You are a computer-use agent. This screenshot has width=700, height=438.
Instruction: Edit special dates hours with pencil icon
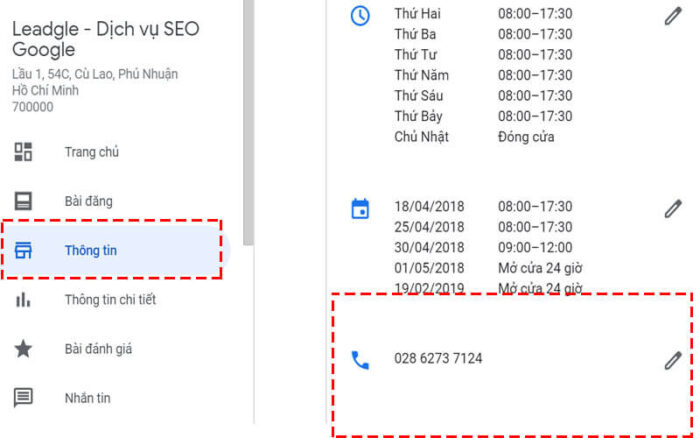pos(673,209)
